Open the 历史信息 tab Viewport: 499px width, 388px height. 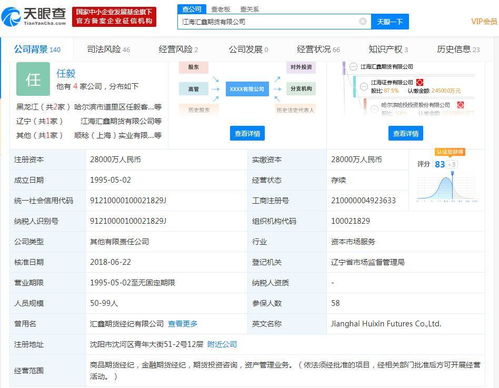point(458,50)
